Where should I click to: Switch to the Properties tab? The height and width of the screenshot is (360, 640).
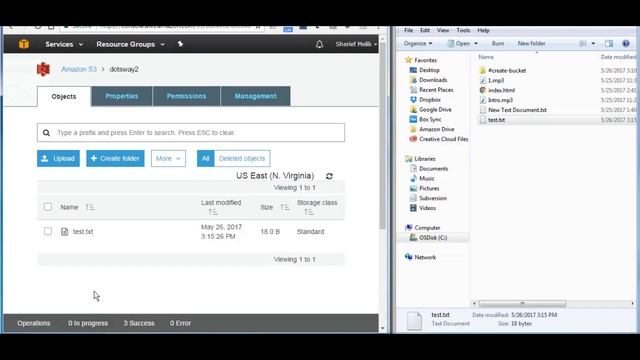[x=122, y=96]
